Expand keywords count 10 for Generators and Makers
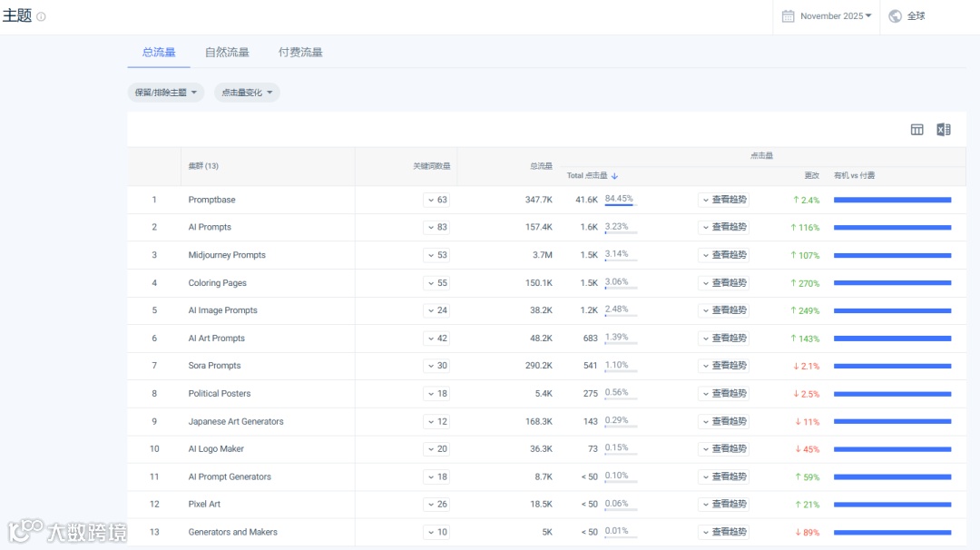Image resolution: width=980 pixels, height=550 pixels. (x=436, y=532)
